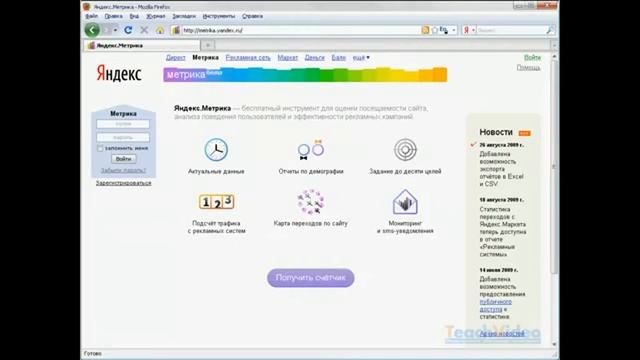Open the address bar history dropdown arrow
This screenshot has width=640, height=360.
tap(453, 30)
